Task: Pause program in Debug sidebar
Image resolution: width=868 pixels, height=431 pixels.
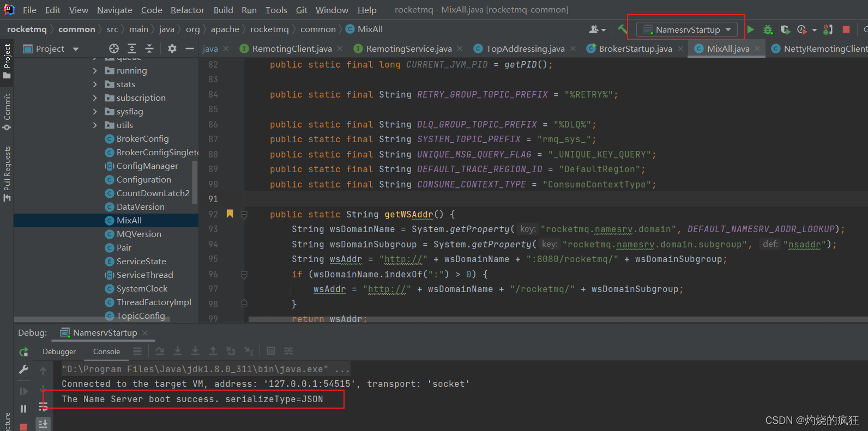Action: (23, 409)
